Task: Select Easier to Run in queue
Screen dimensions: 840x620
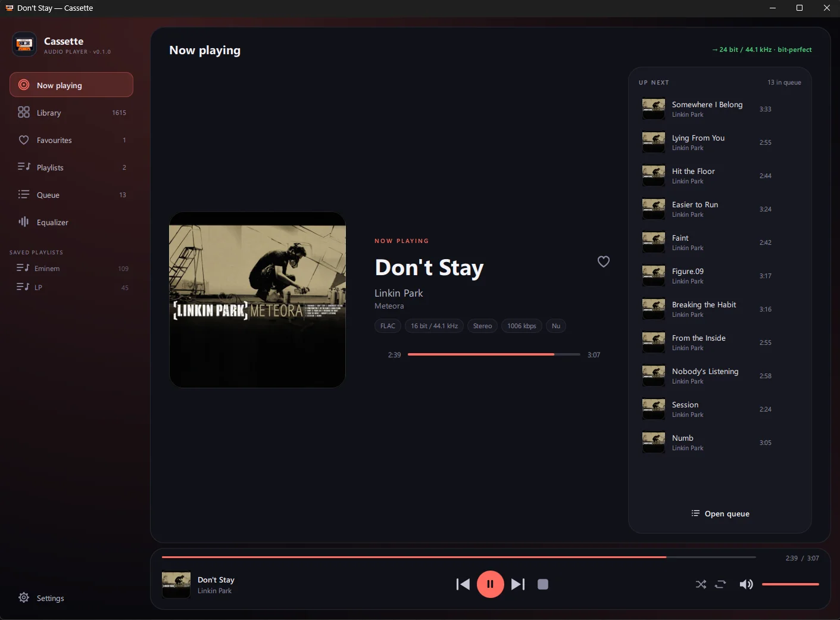Action: tap(720, 209)
